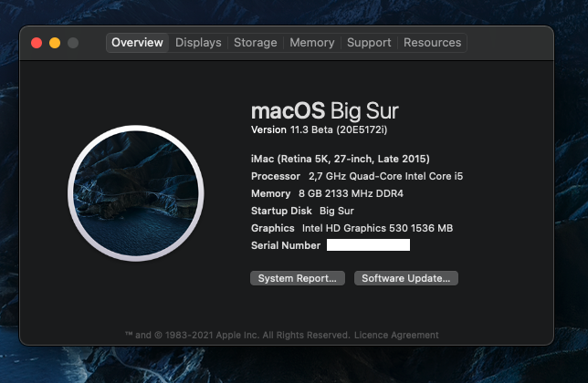Click Intel HD Graphics 530 1536 MB
Viewport: 588px width, 383px height.
pos(378,228)
